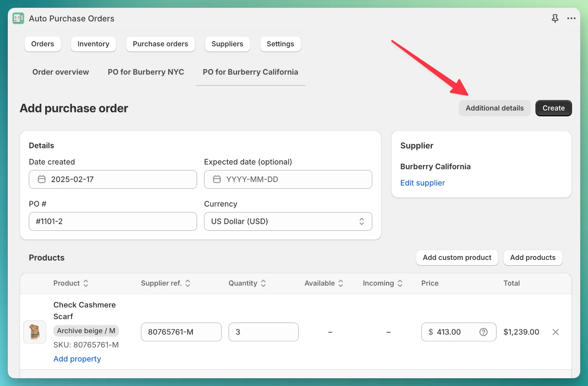Viewport: 588px width, 386px height.
Task: Click the Burberry California supplier name
Action: 435,167
